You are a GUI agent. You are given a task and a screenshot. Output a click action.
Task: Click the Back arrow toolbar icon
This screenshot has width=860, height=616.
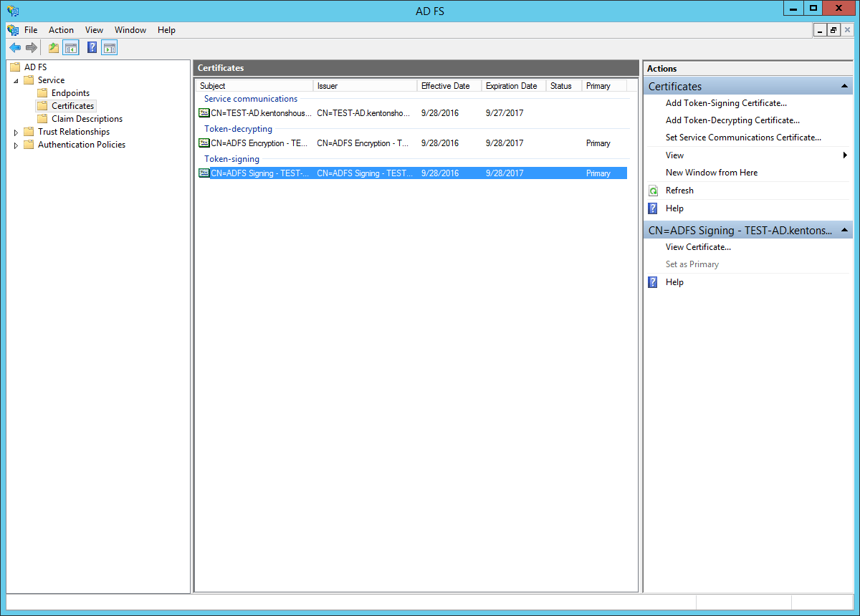[x=15, y=48]
